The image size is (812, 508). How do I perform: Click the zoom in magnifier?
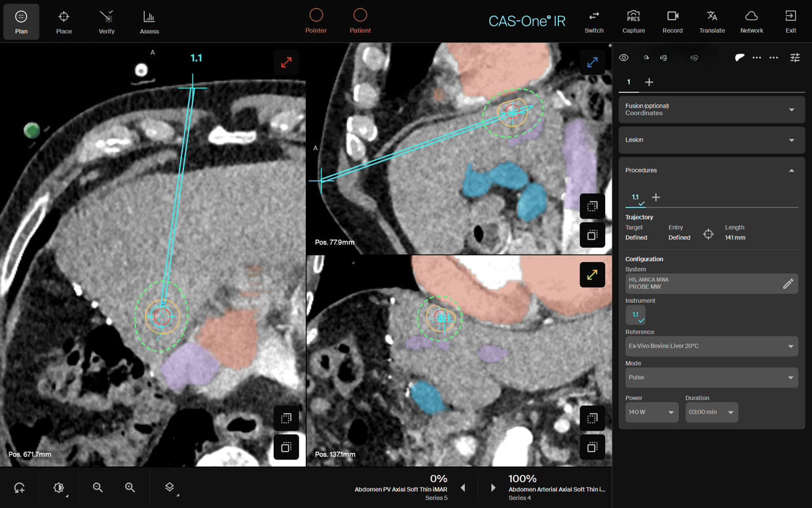(130, 488)
